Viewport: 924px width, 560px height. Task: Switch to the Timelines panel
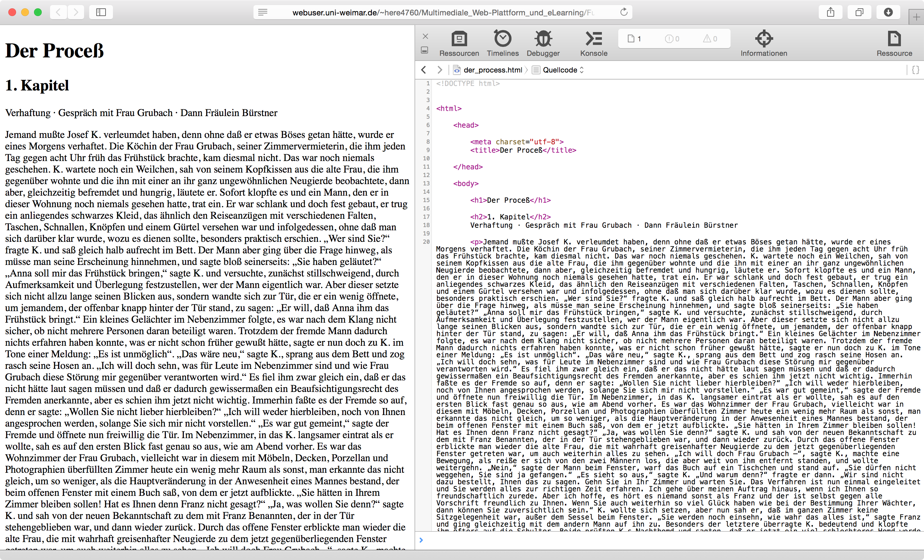click(502, 44)
